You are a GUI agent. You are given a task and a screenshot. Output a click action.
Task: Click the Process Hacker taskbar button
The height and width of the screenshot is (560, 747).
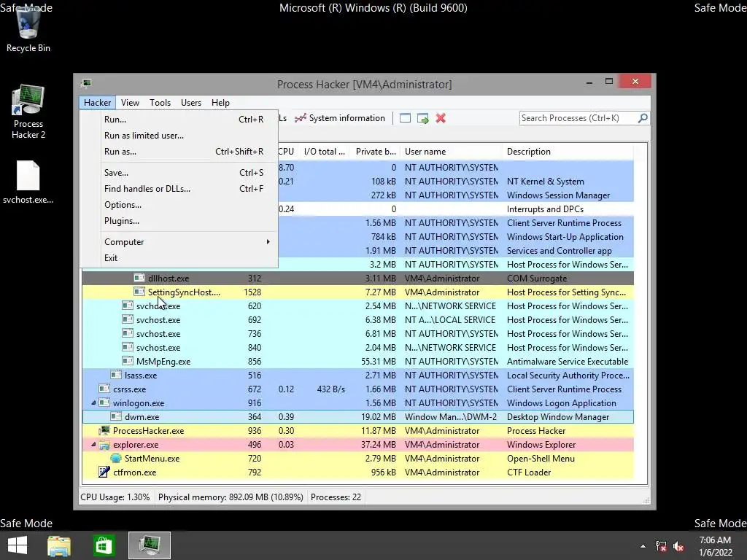(150, 545)
